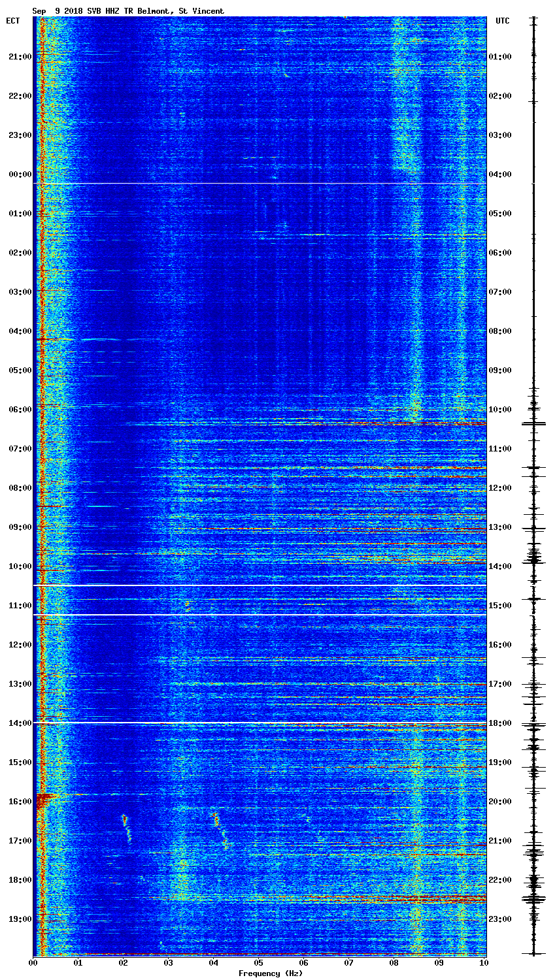
Task: Select the 19:00 UTC time label
Action: (x=500, y=762)
